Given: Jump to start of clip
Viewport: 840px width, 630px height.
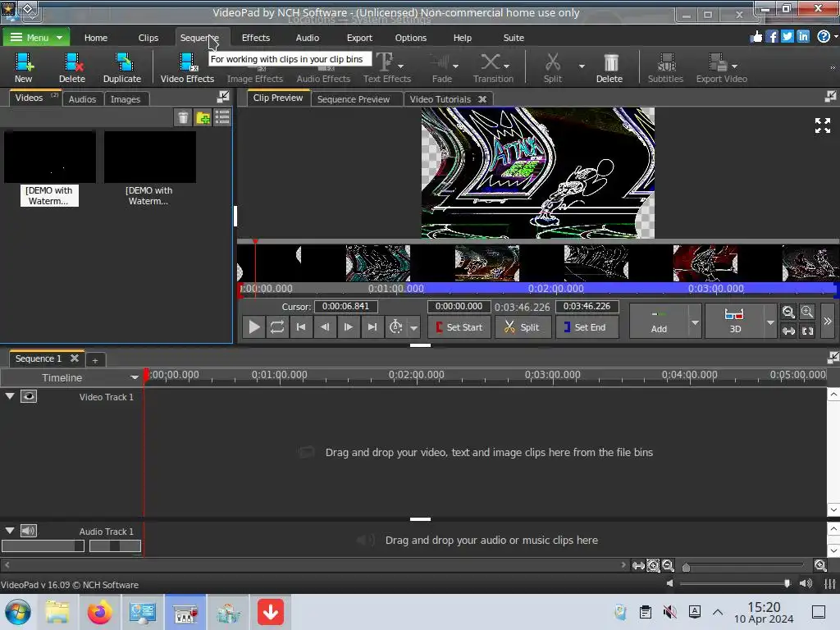Looking at the screenshot, I should tap(301, 326).
